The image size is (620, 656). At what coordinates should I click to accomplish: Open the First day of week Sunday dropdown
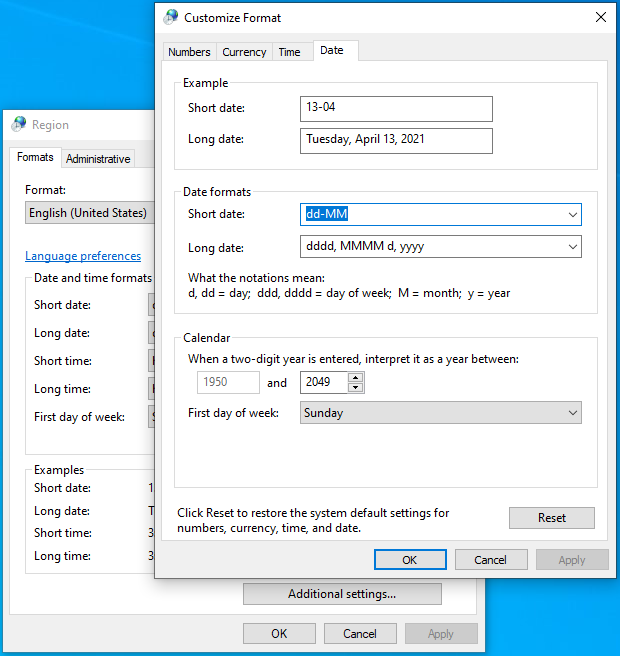(x=441, y=413)
